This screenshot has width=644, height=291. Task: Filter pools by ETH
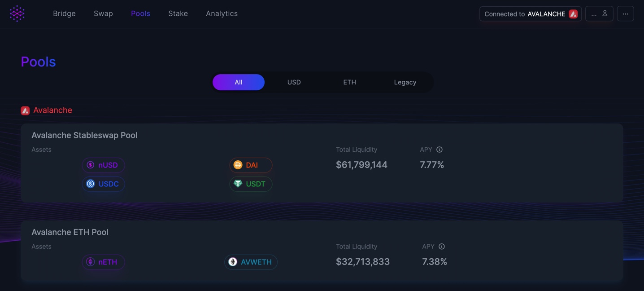pos(350,82)
